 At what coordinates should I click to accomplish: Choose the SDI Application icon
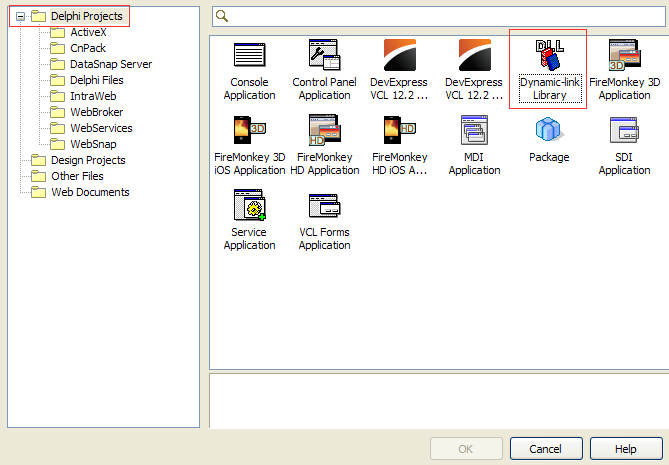pos(624,130)
